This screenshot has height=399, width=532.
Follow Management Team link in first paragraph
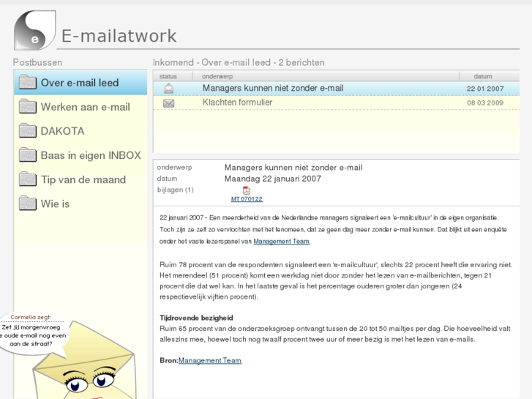(x=281, y=241)
